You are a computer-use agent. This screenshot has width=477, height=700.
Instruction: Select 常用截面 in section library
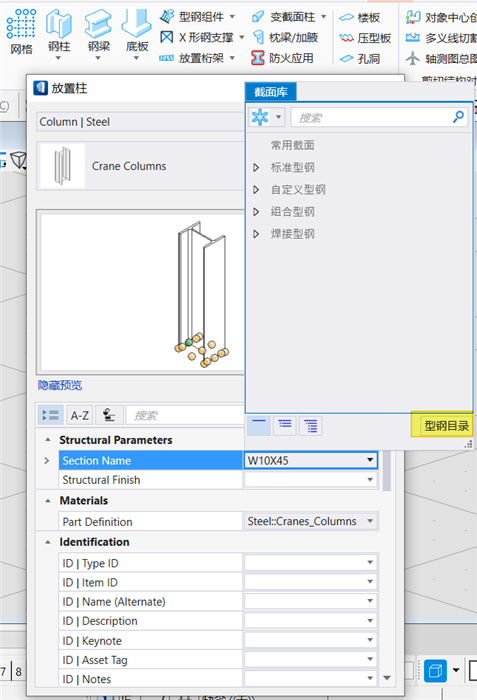293,145
